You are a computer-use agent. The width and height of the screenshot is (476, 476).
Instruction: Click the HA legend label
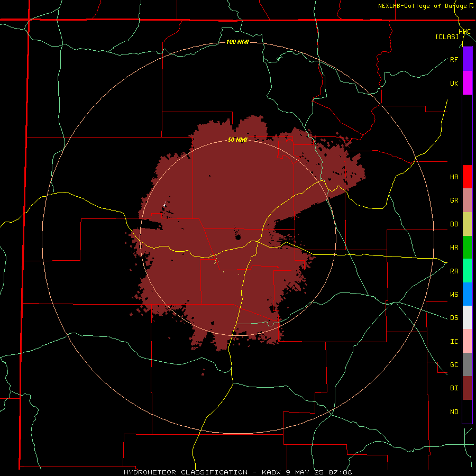(x=454, y=177)
